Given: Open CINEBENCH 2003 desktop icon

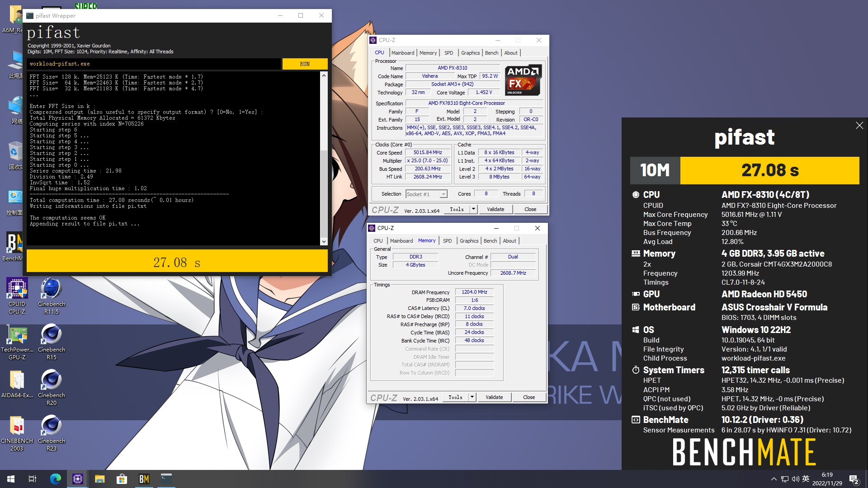Looking at the screenshot, I should (17, 433).
